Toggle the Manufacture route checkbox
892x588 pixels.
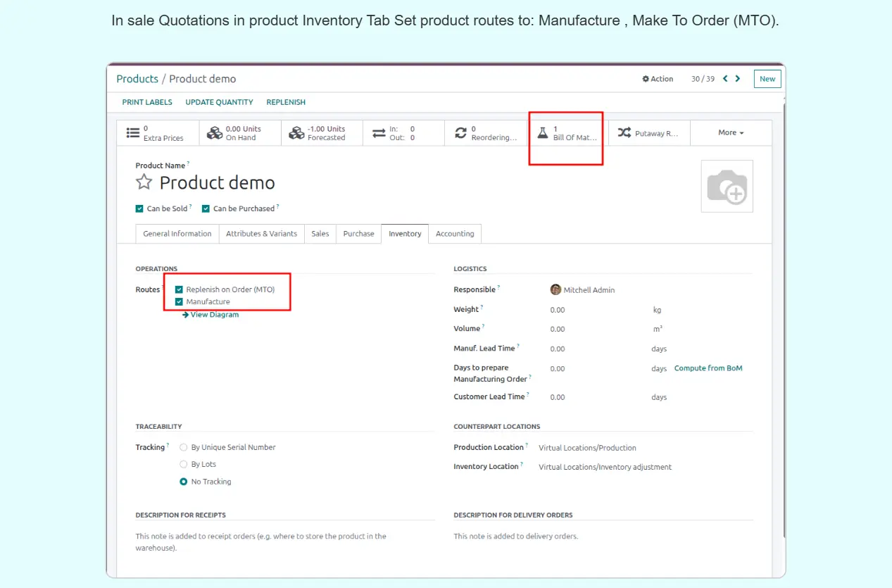tap(180, 302)
